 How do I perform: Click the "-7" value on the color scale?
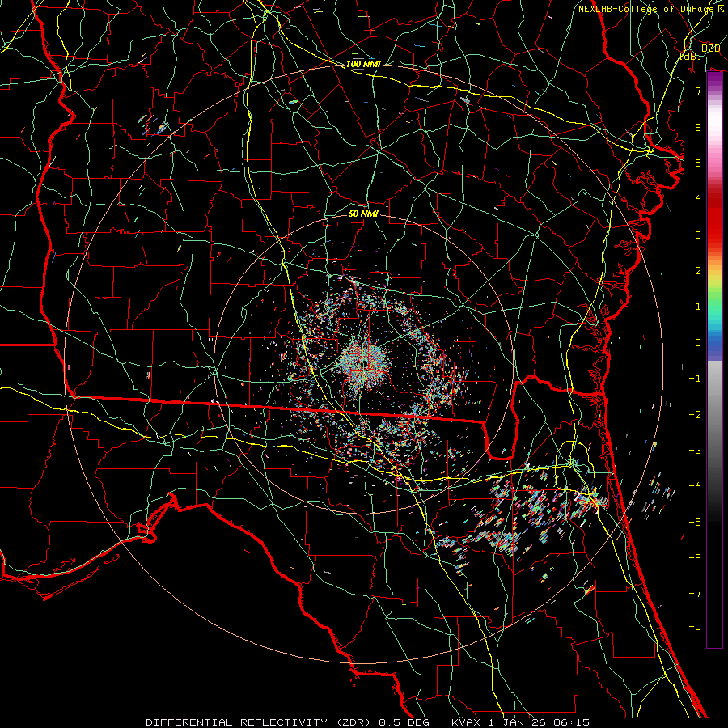695,594
